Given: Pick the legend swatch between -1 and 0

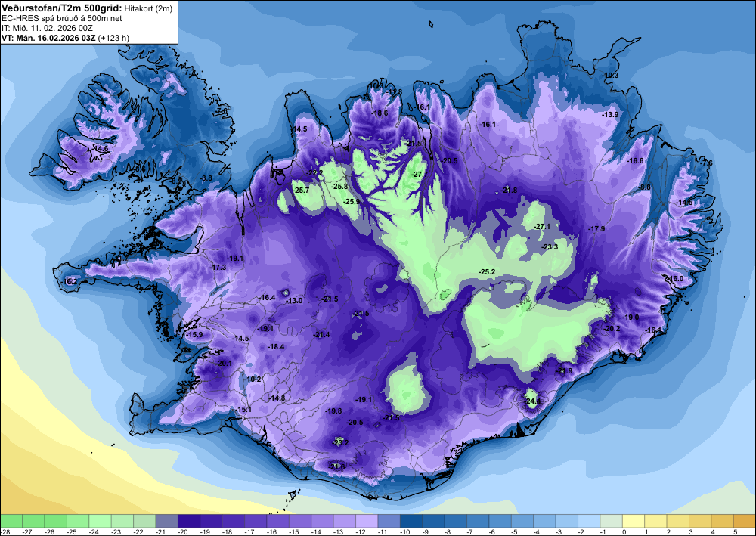Looking at the screenshot, I should 612,521.
